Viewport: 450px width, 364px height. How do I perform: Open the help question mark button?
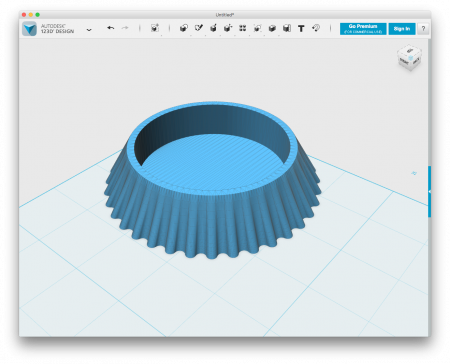pos(423,29)
